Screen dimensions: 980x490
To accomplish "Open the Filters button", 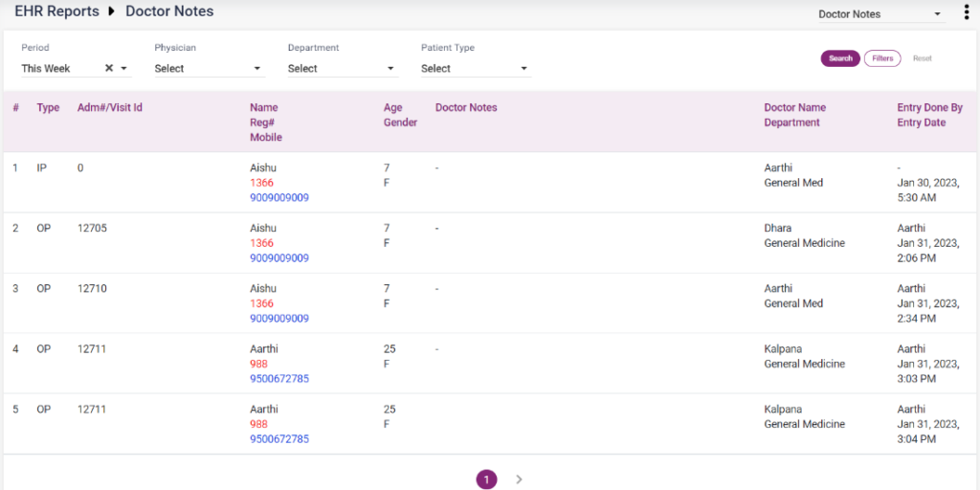I will (881, 58).
